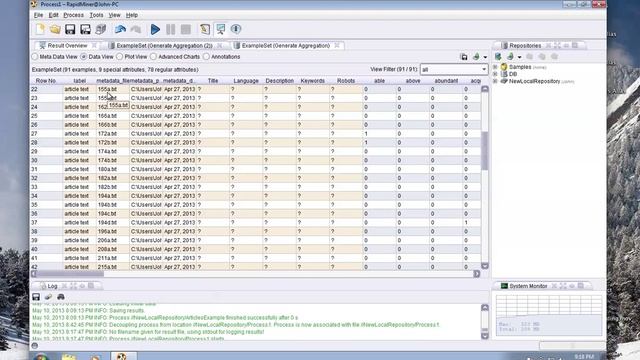640x360 pixels.
Task: Open the Process menu
Action: pyautogui.click(x=73, y=15)
